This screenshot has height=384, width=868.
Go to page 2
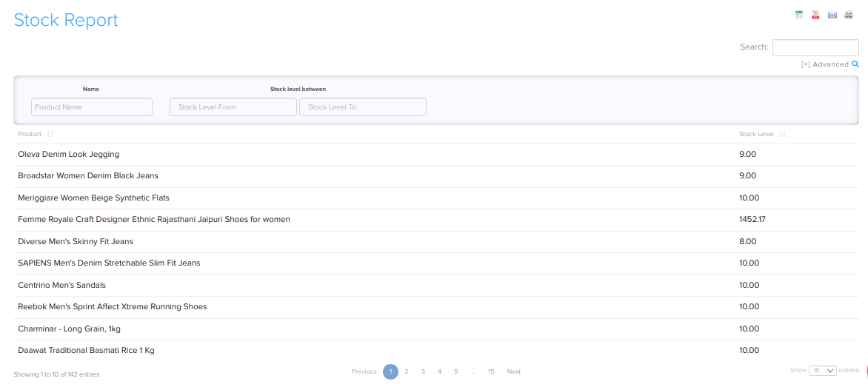tap(407, 371)
